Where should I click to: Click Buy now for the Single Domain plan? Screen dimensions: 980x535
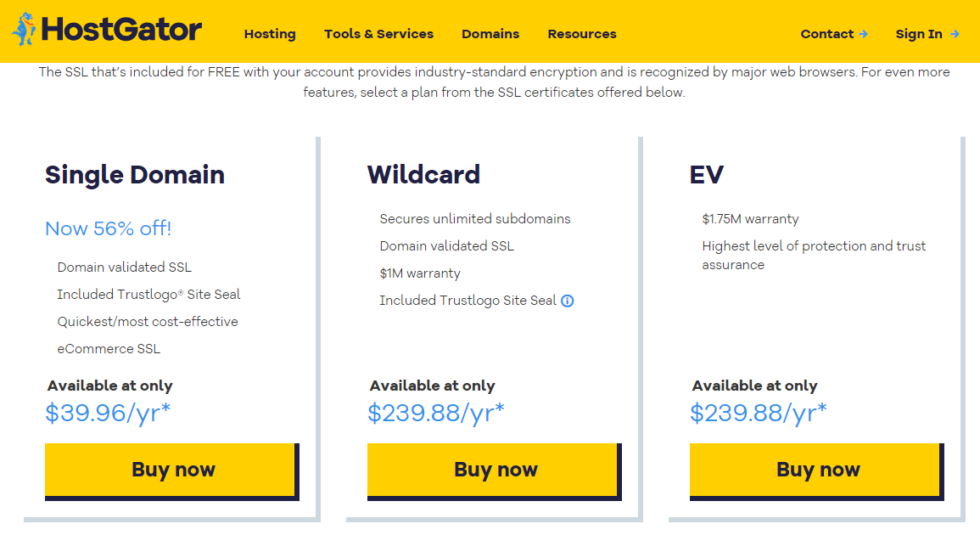(x=171, y=469)
